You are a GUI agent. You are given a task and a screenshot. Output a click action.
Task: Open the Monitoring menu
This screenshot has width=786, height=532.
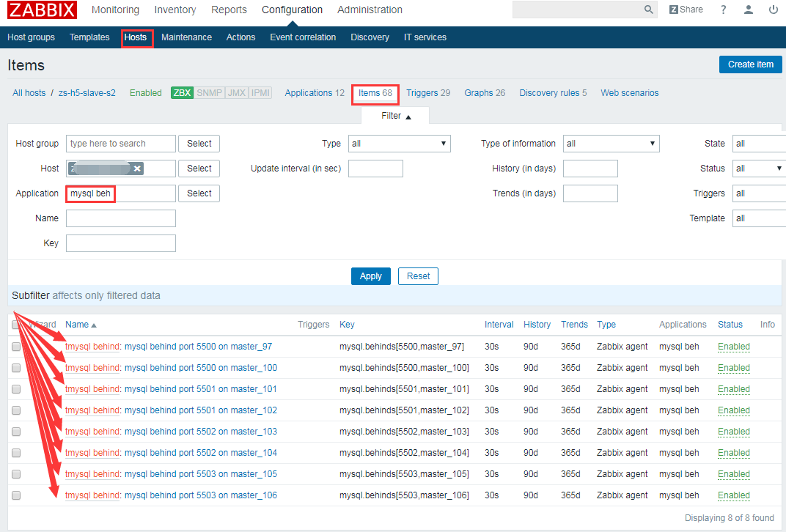pyautogui.click(x=115, y=10)
